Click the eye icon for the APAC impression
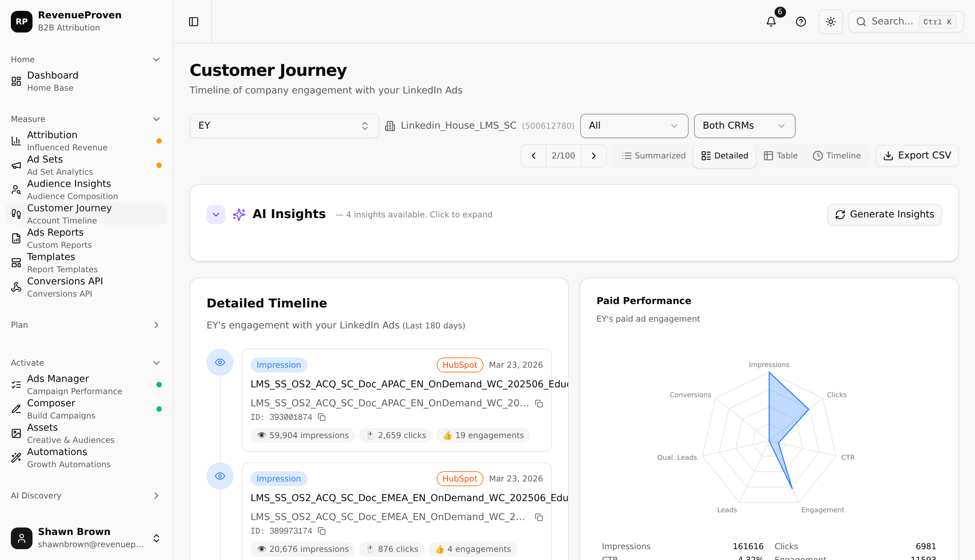The width and height of the screenshot is (975, 560). 220,362
